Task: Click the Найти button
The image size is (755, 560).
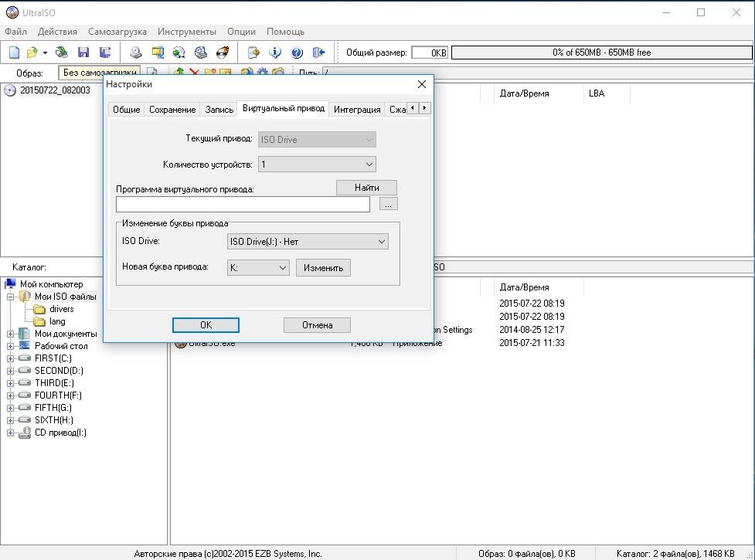Action: tap(366, 188)
